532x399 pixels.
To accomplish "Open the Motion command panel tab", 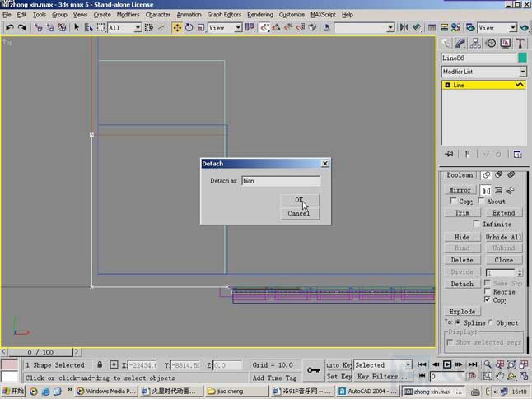I will coord(491,43).
